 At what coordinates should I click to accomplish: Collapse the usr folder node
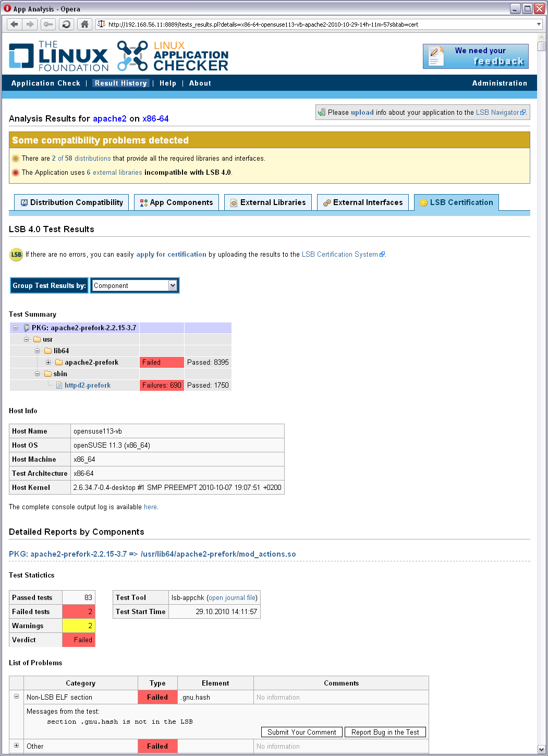26,339
